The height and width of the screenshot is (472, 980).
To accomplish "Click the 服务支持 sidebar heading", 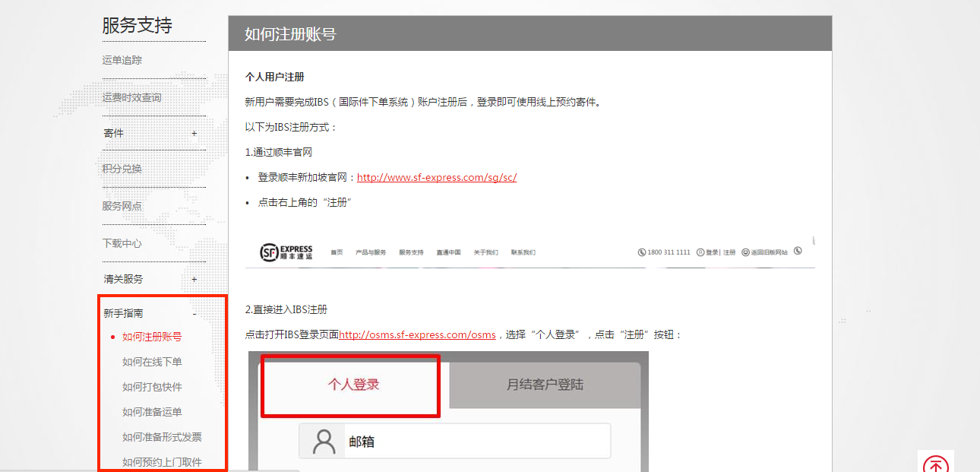I will coord(138,25).
